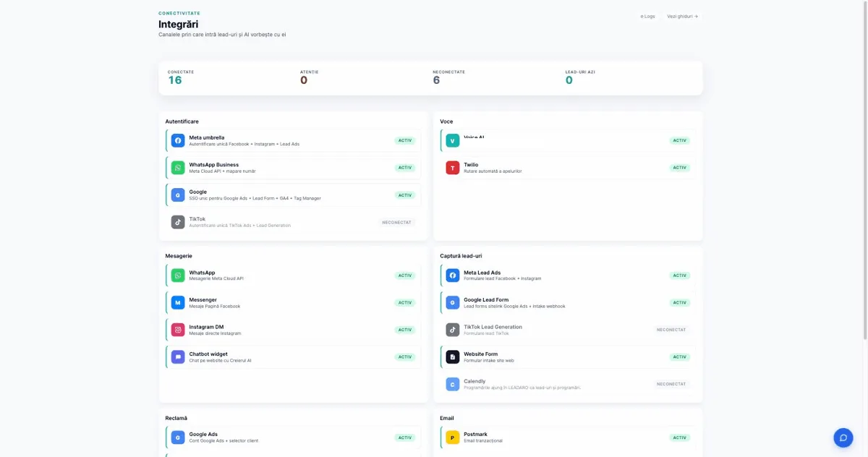This screenshot has height=457, width=868.
Task: Click the Chatbot widget purple icon
Action: pos(178,356)
